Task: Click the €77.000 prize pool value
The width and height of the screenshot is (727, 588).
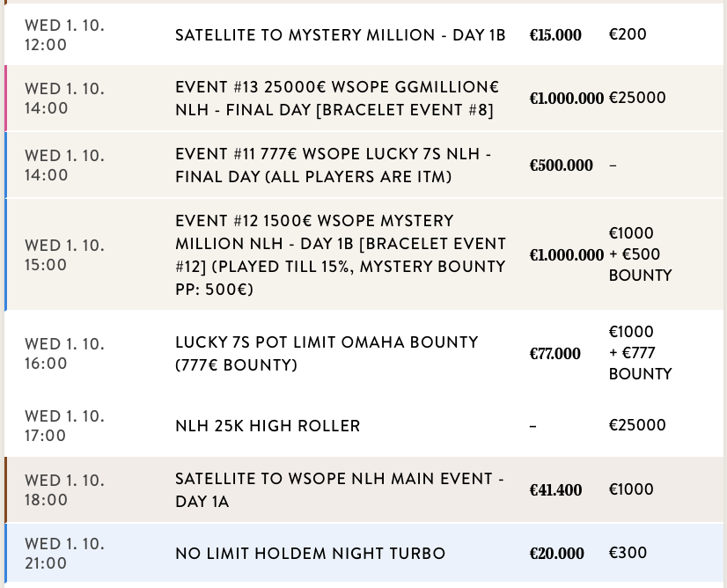Action: 554,354
